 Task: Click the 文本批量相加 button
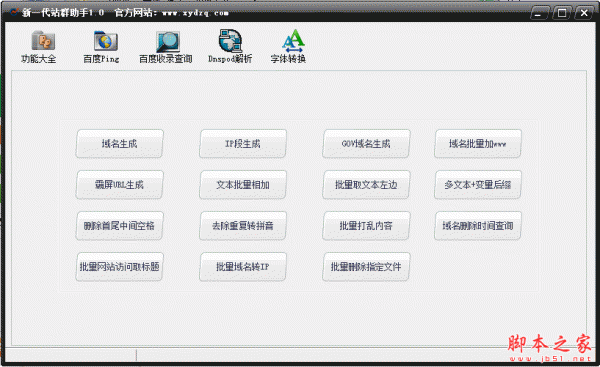(x=243, y=185)
